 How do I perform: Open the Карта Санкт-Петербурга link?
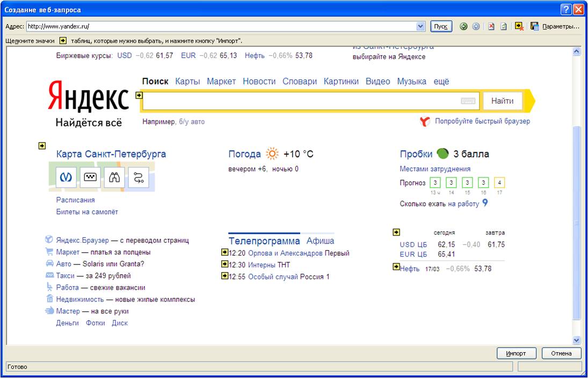click(111, 154)
